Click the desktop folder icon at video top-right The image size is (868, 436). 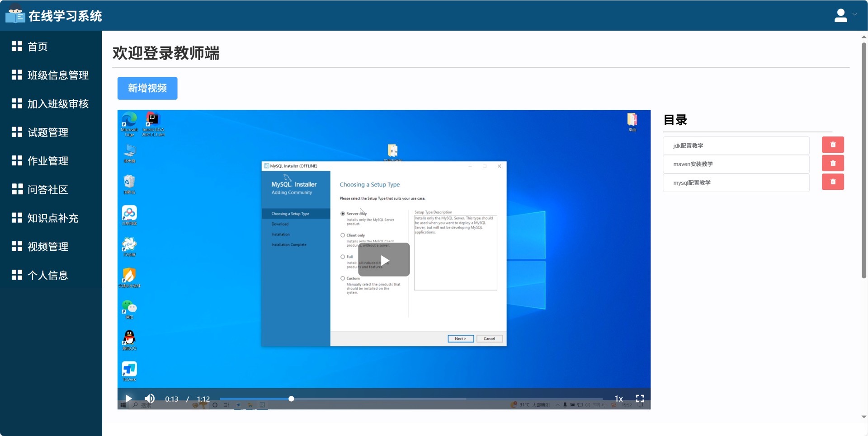click(632, 122)
